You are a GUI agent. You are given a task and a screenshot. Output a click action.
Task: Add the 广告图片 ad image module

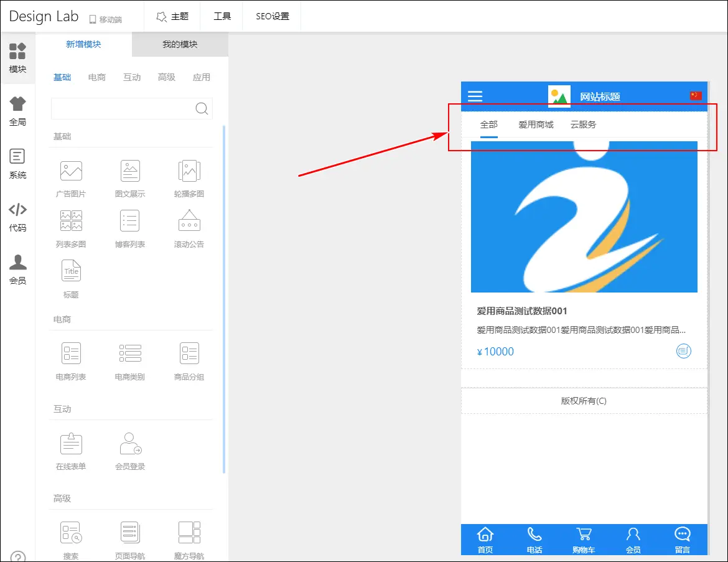(x=71, y=171)
